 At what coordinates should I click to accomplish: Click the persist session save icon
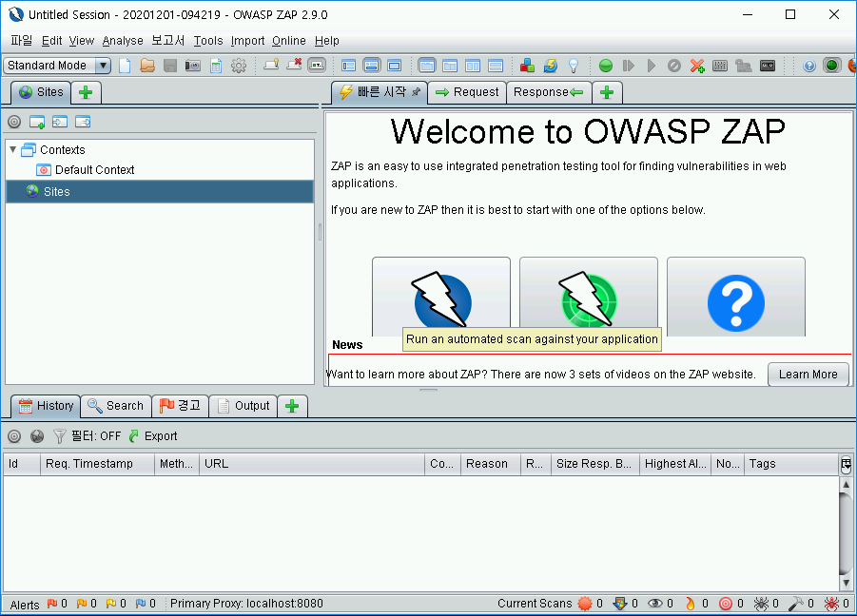(x=170, y=66)
